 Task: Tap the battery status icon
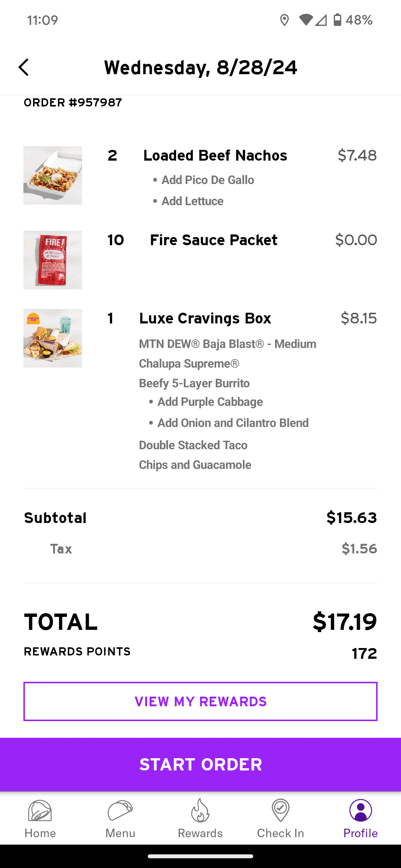(x=337, y=20)
